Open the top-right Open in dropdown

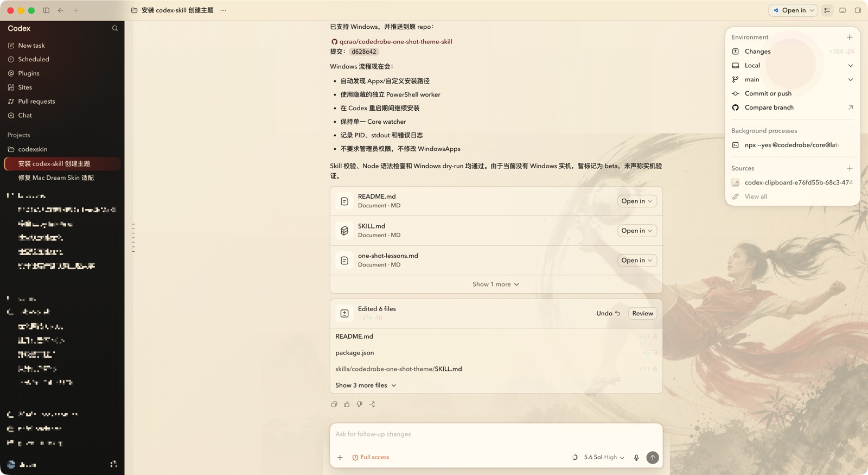793,10
